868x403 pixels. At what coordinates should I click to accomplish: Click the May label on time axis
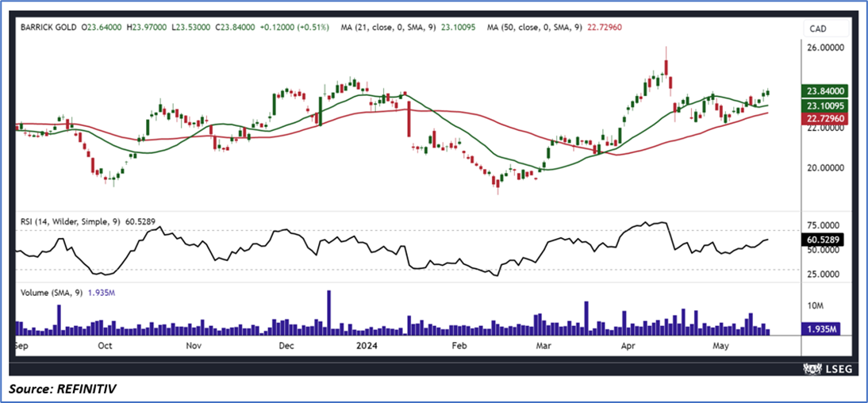[x=720, y=346]
